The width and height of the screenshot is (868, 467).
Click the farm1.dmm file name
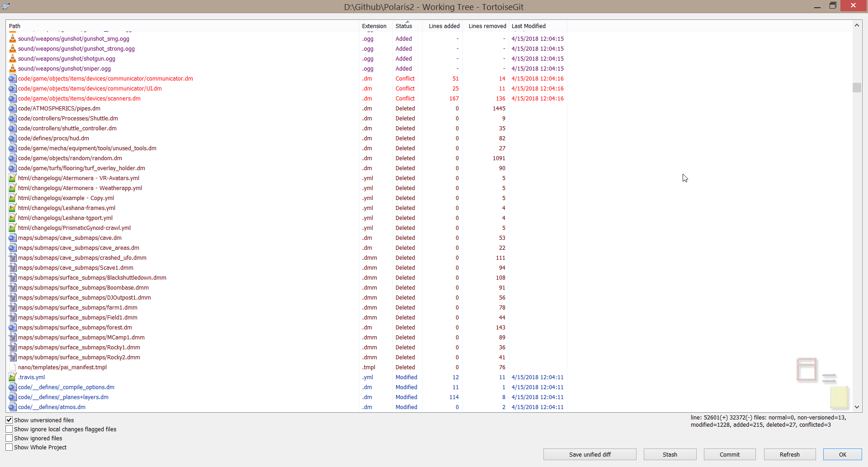click(x=78, y=308)
